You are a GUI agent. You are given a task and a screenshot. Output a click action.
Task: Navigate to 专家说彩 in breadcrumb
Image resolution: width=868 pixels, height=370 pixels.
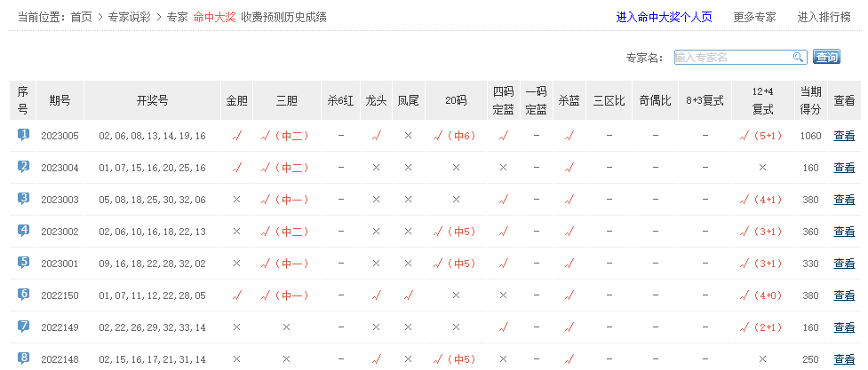tap(129, 17)
